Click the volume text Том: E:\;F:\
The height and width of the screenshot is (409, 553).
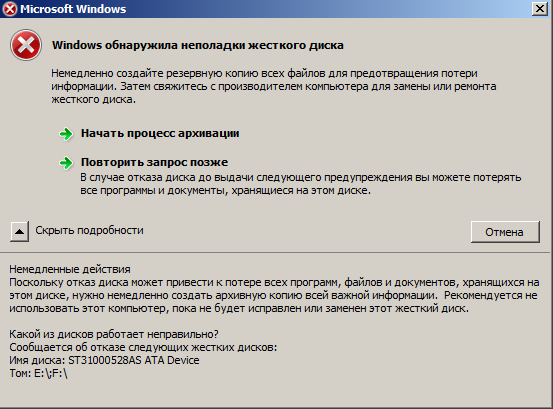coord(38,373)
